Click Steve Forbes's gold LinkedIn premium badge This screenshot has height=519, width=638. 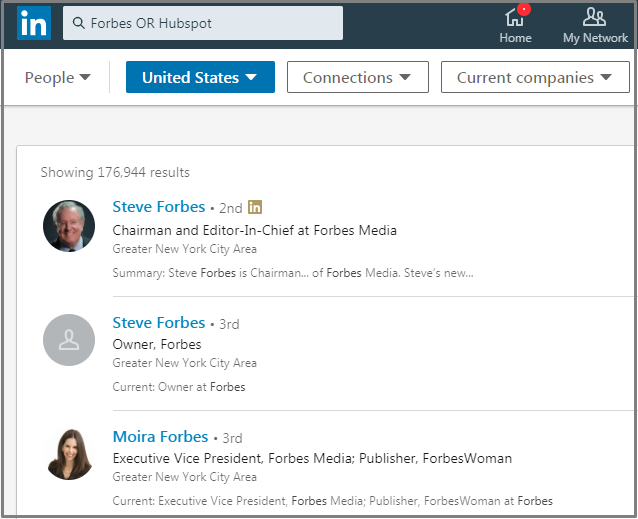point(255,207)
